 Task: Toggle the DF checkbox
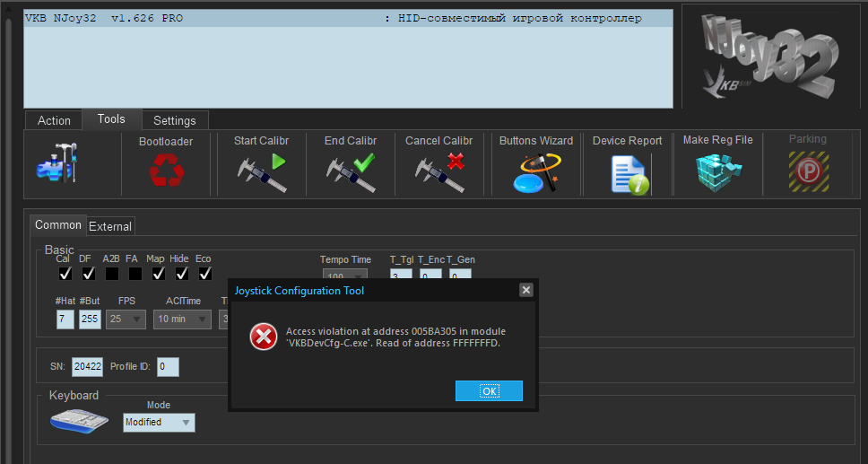88,274
